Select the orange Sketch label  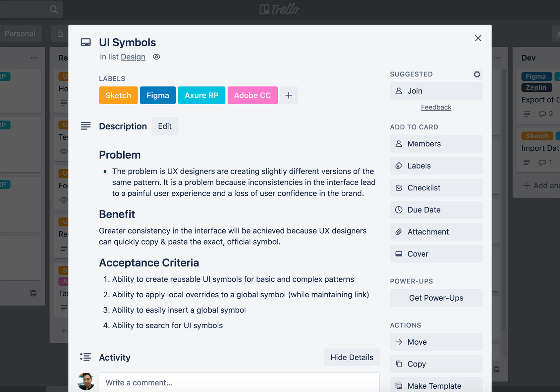click(118, 95)
